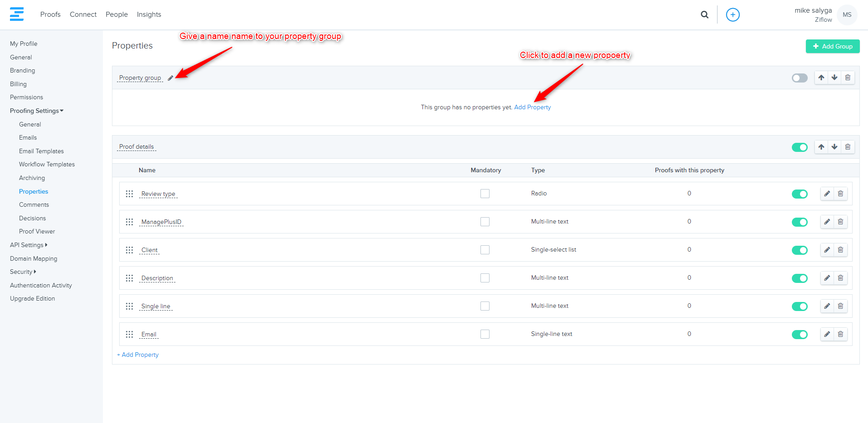Image resolution: width=868 pixels, height=423 pixels.
Task: Open the Insights menu
Action: pyautogui.click(x=149, y=15)
